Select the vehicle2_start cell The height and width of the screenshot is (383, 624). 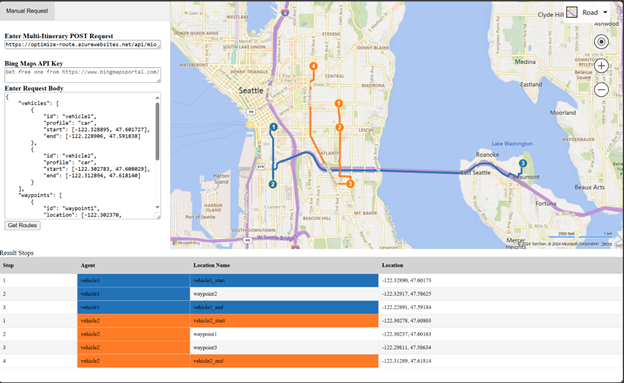point(284,320)
